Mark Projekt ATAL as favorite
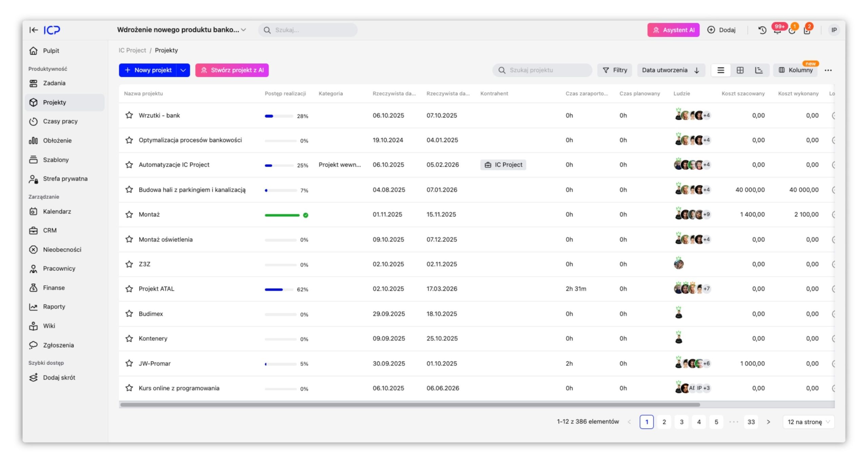This screenshot has width=868, height=463. coord(129,289)
